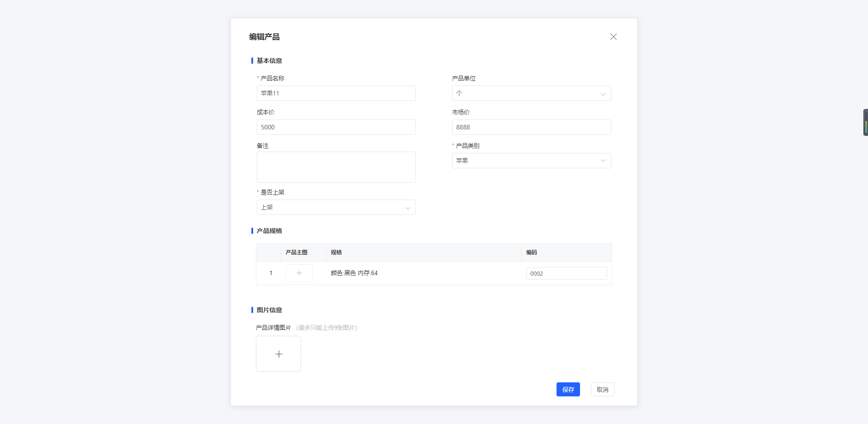The width and height of the screenshot is (868, 424).
Task: Click the chevron arrow in 产品单位 select
Action: (x=603, y=94)
